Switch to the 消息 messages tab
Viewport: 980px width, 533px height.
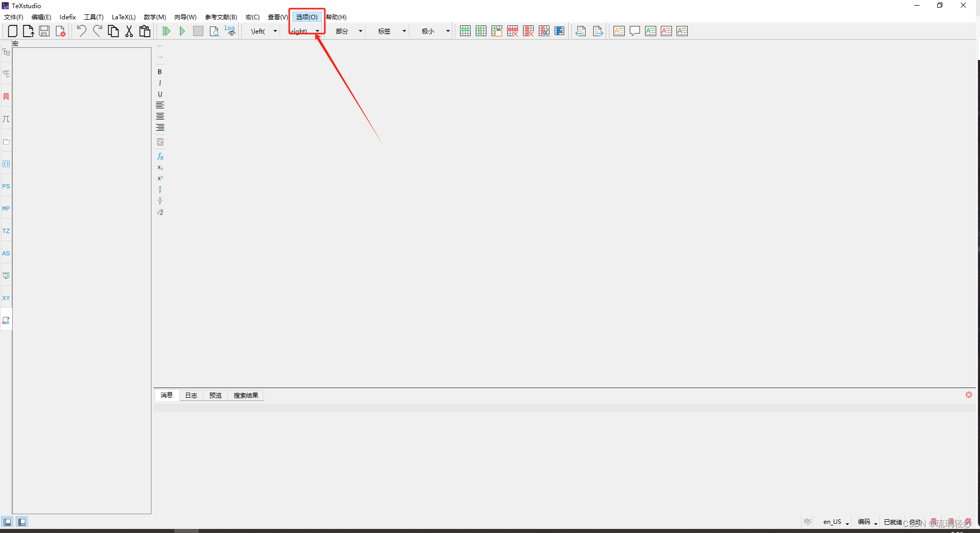[x=167, y=395]
